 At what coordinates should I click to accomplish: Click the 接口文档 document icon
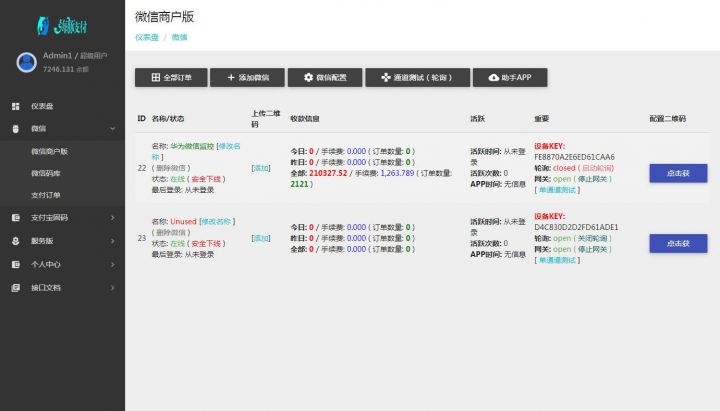16,288
